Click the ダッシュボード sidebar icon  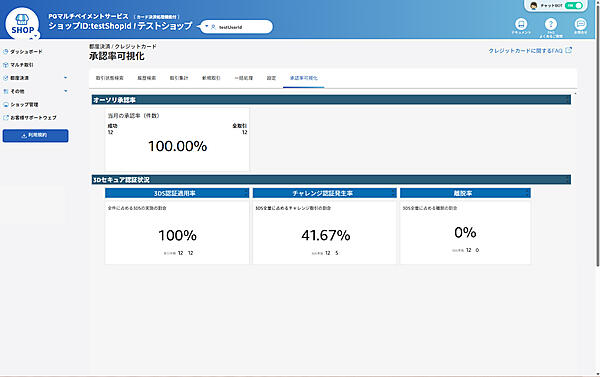click(5, 51)
